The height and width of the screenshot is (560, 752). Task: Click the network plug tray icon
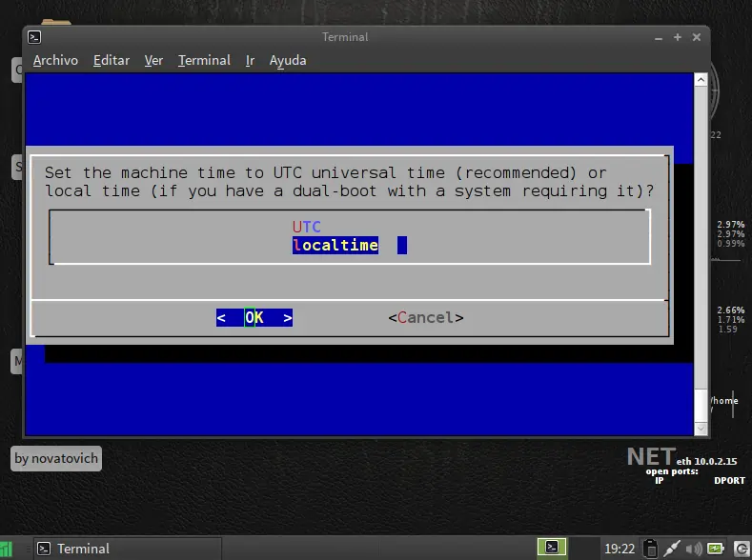671,549
